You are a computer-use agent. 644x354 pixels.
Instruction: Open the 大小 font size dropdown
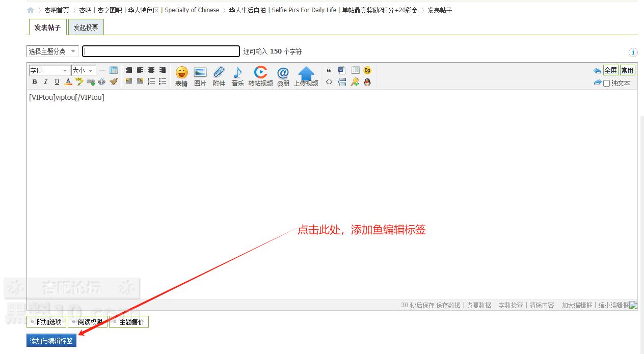(84, 71)
